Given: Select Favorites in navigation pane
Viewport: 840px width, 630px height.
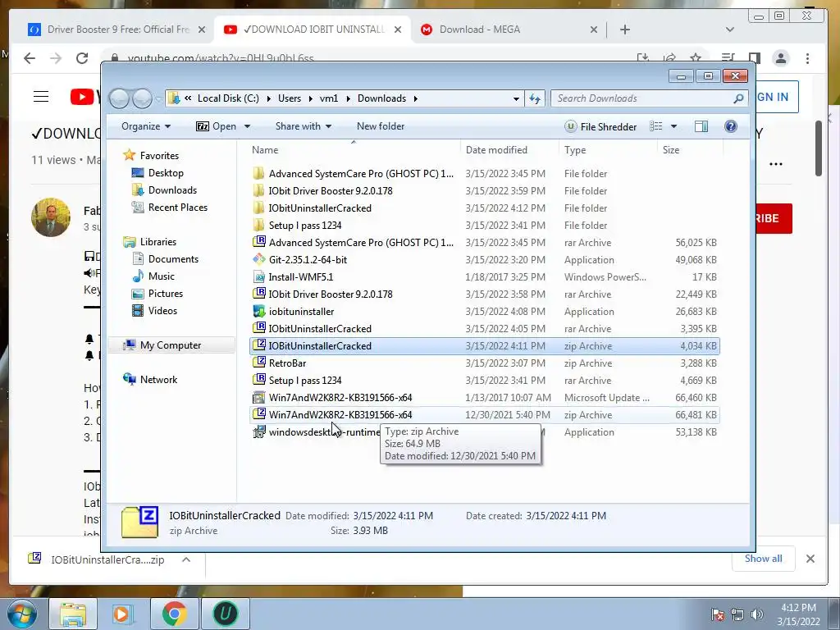Looking at the screenshot, I should click(159, 155).
